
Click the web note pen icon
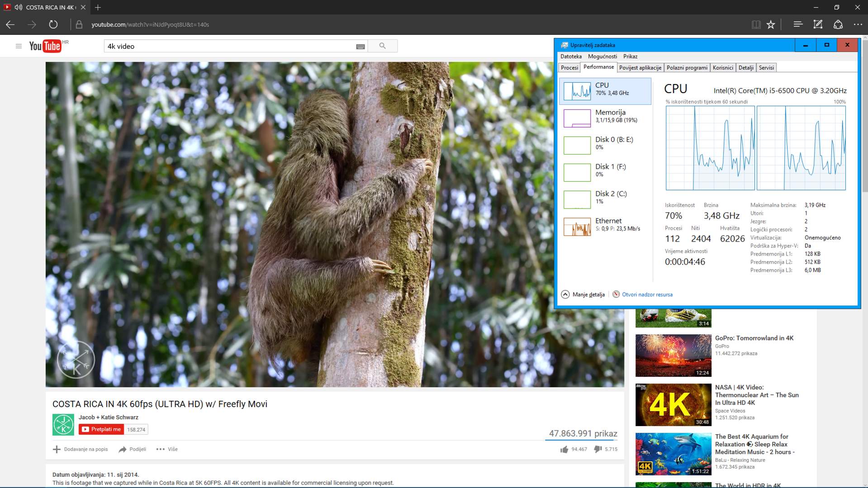click(x=818, y=24)
